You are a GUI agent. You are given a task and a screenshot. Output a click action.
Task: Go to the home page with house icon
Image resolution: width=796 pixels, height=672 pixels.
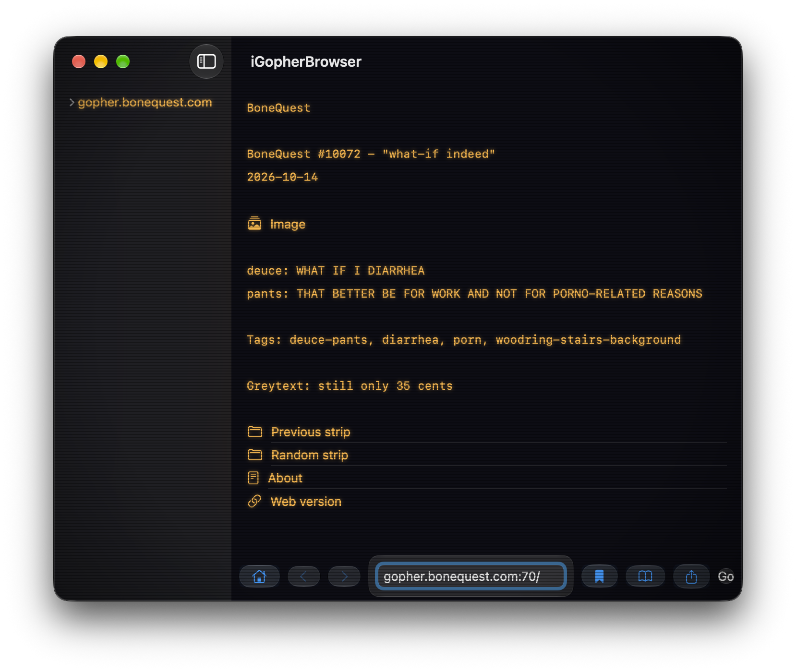259,576
